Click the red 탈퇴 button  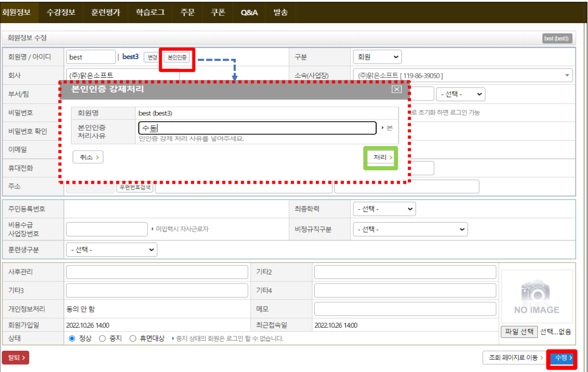16,357
